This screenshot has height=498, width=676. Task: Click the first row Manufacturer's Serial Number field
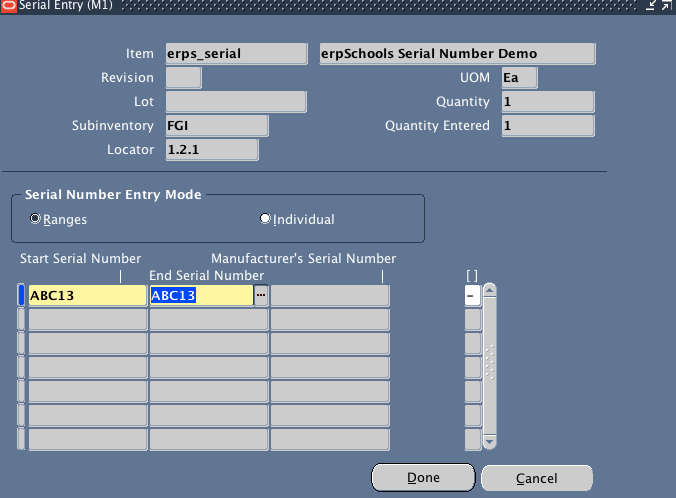pyautogui.click(x=330, y=295)
